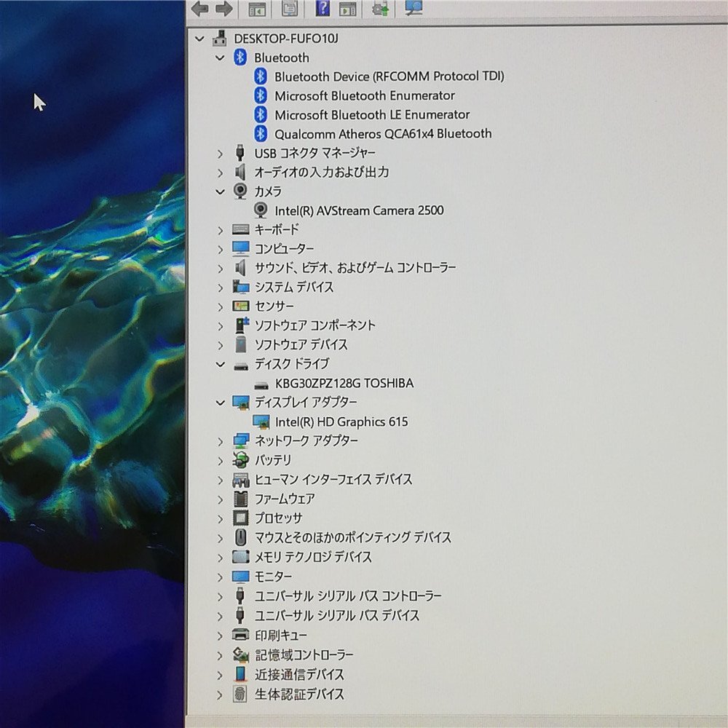Click the display adapter icon beside Intel(R) HD Graphics 615
The image size is (728, 728).
[261, 422]
